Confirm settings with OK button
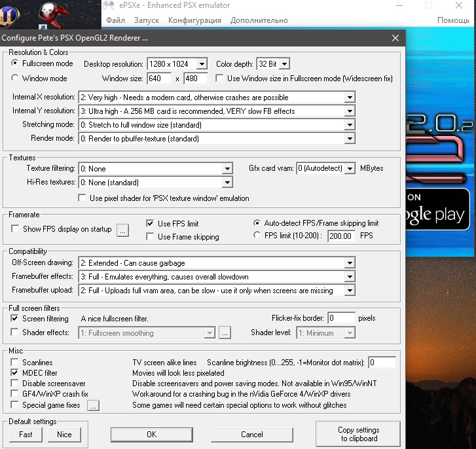The image size is (476, 449). (x=152, y=435)
